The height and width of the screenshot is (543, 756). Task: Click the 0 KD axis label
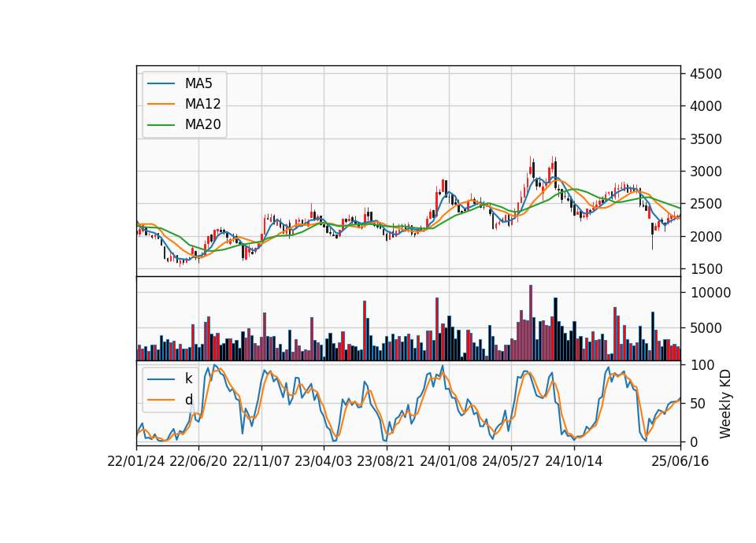(694, 441)
